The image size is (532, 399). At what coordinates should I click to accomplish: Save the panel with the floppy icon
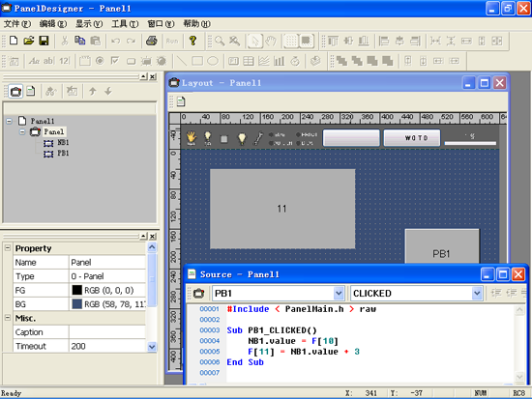pyautogui.click(x=44, y=41)
